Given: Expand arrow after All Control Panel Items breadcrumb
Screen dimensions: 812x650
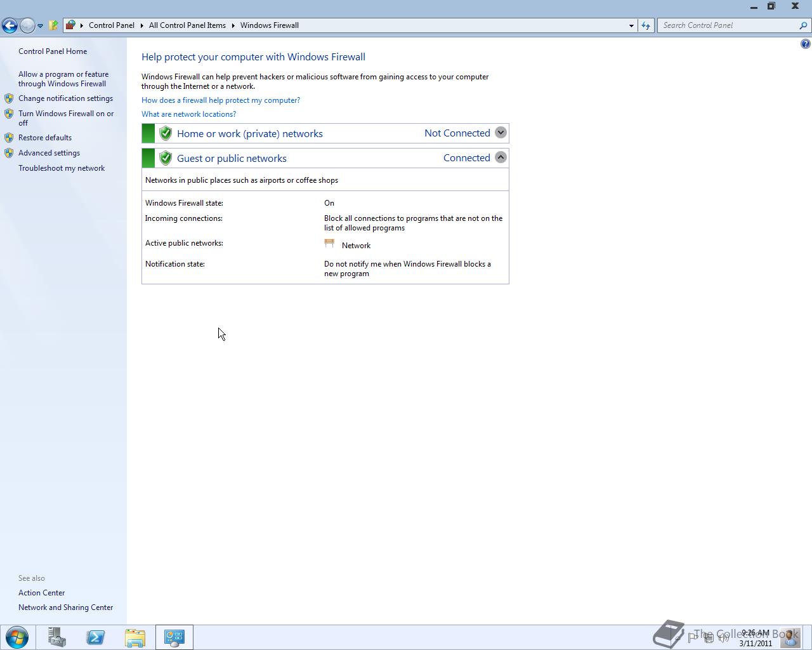Looking at the screenshot, I should pyautogui.click(x=233, y=25).
